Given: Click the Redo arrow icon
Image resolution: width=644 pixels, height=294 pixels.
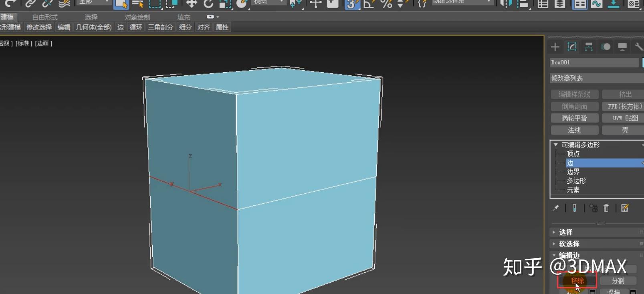Looking at the screenshot, I should [11, 3].
